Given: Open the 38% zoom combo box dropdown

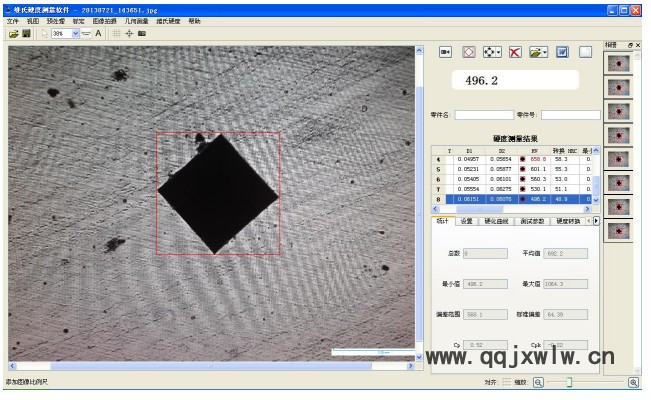Looking at the screenshot, I should [76, 34].
